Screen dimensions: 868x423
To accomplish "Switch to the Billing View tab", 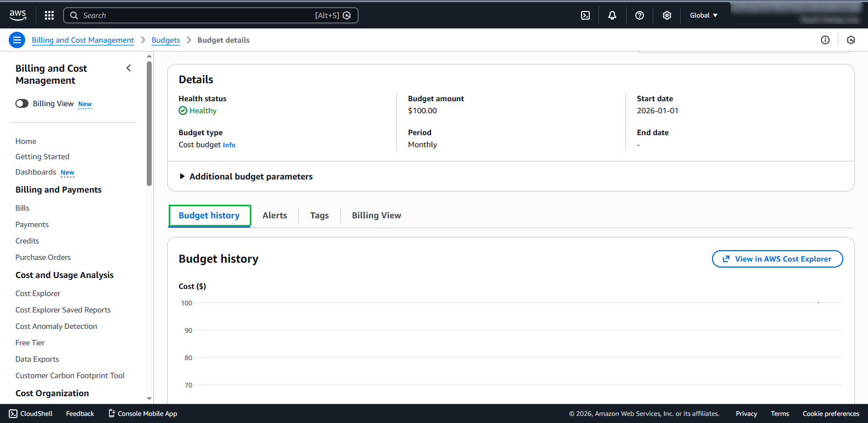I will coord(377,216).
